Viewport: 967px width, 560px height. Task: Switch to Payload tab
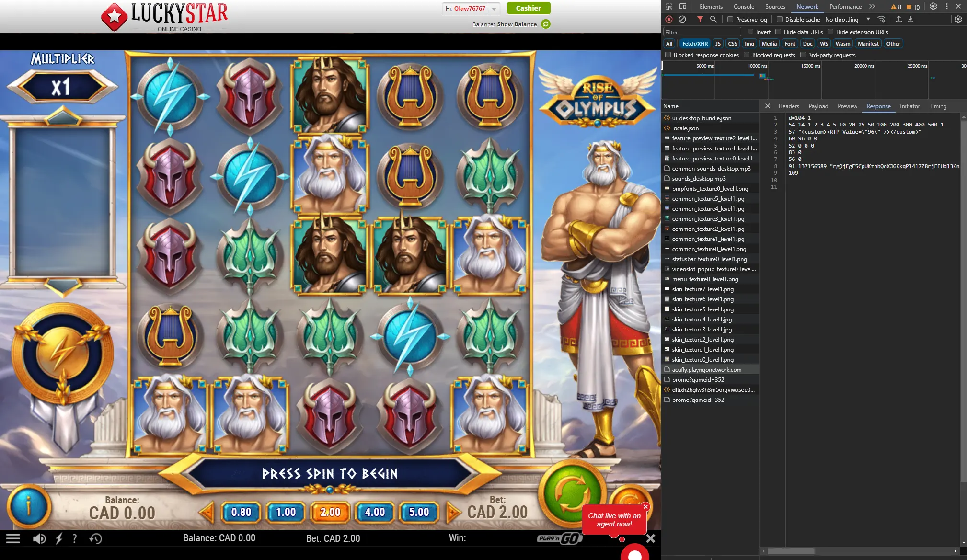(x=818, y=106)
